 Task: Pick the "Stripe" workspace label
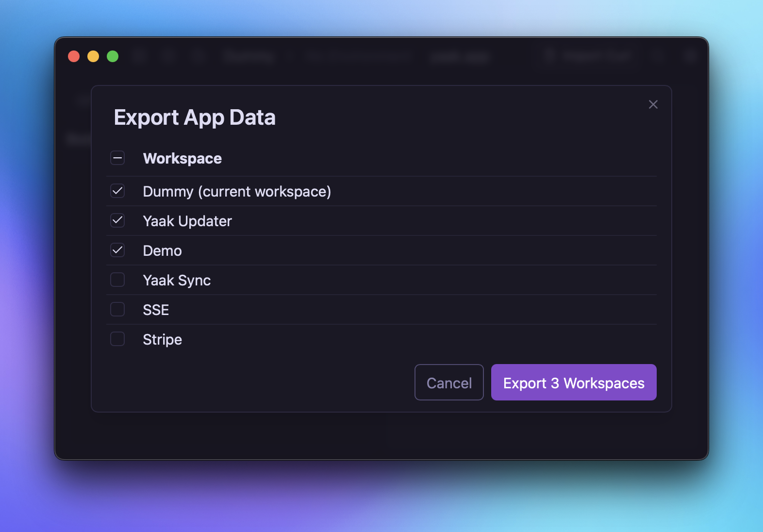[162, 340]
